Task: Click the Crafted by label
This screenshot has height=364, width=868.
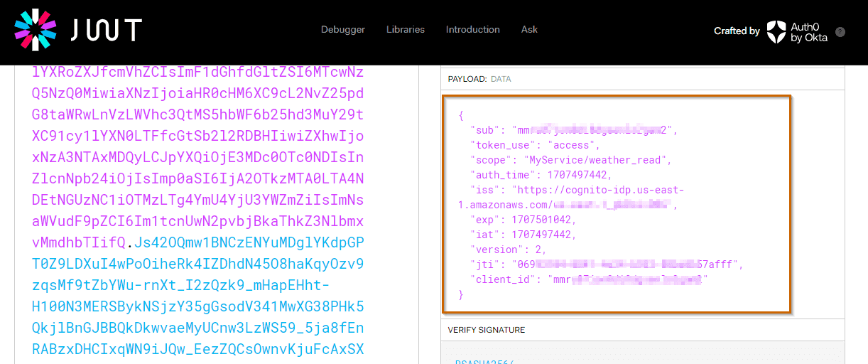Action: [x=737, y=31]
